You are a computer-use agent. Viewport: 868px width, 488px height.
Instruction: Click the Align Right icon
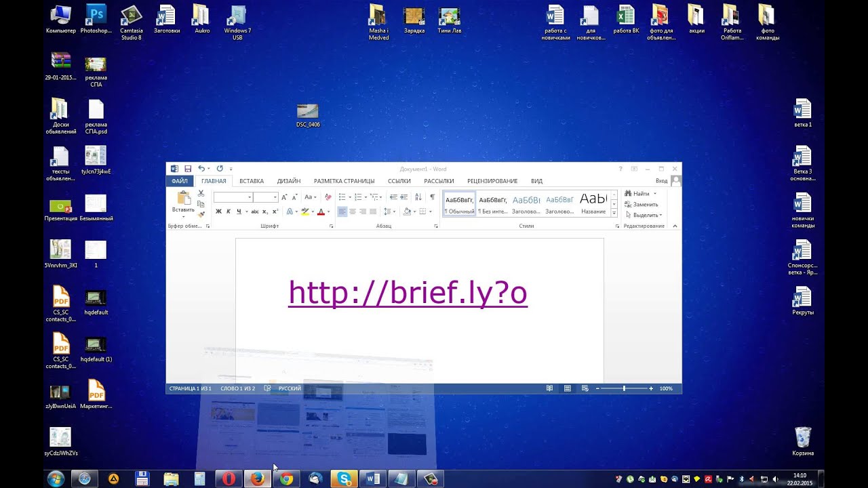pyautogui.click(x=363, y=211)
